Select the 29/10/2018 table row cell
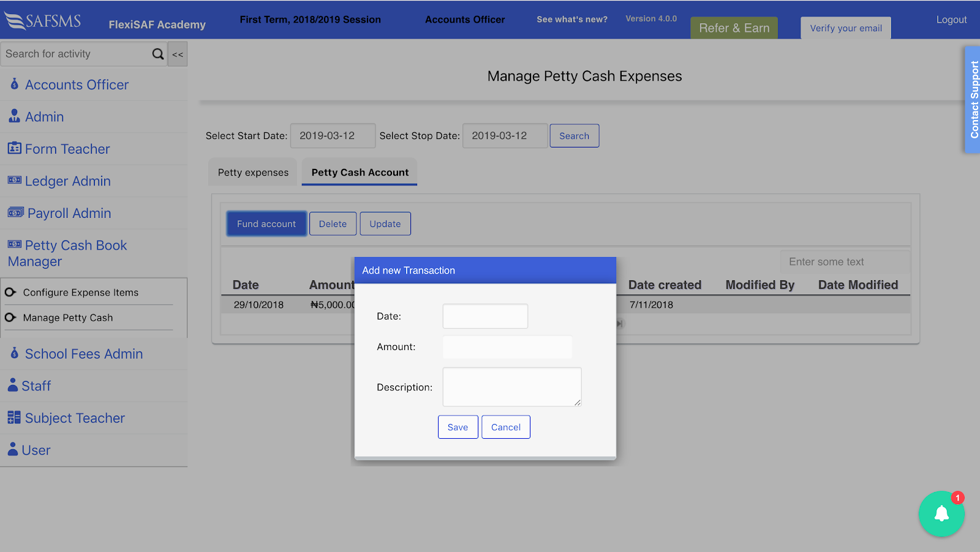 point(258,305)
